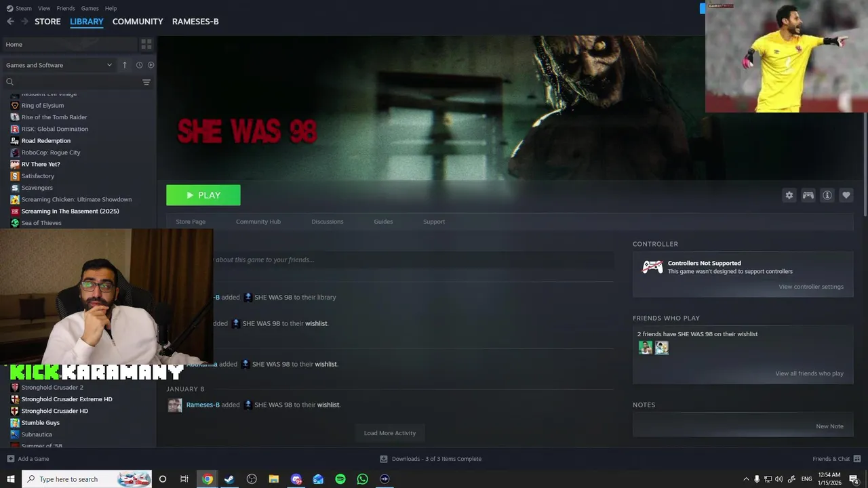
Task: Go back with the left arrow
Action: click(10, 22)
